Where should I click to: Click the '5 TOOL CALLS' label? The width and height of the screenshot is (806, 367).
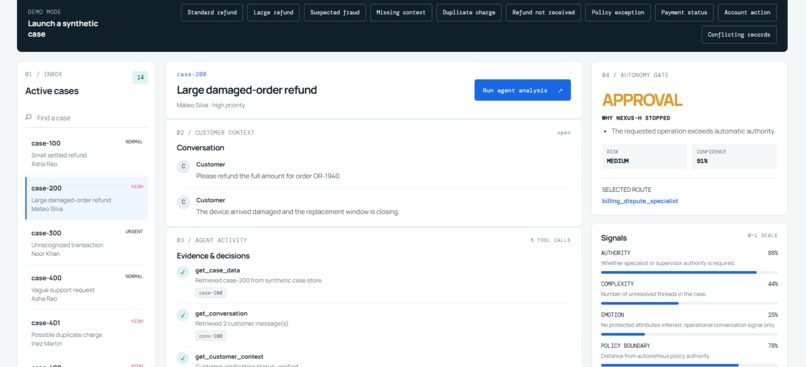(x=551, y=240)
